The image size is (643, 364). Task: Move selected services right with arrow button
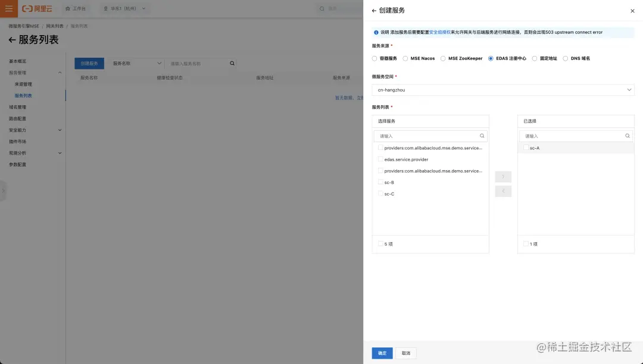503,177
